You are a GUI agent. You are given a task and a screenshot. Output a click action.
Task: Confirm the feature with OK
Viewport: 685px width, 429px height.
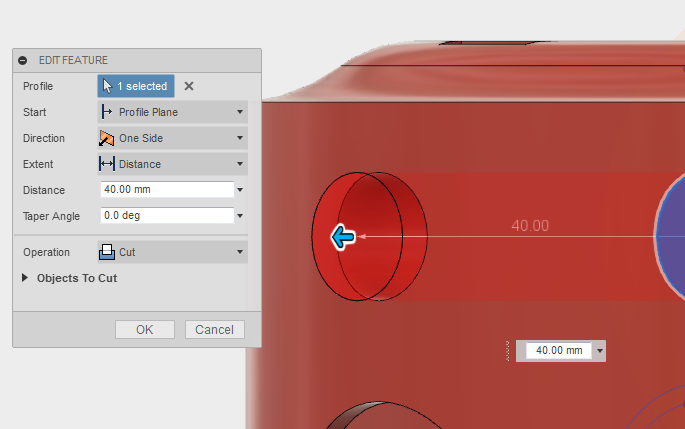(145, 329)
